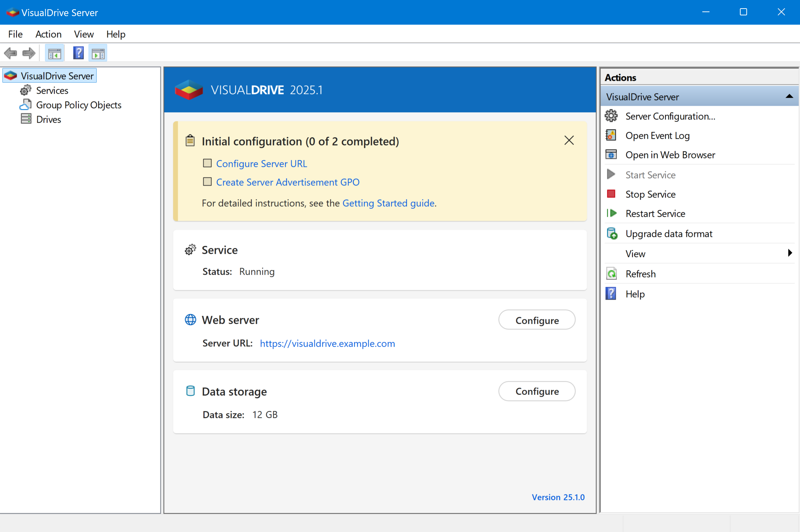Refresh the view using the Refresh icon
800x532 pixels.
click(612, 273)
